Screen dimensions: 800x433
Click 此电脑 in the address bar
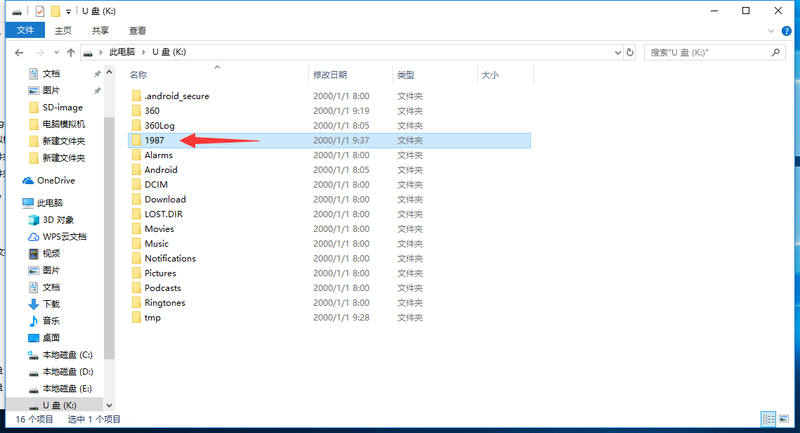(x=122, y=52)
